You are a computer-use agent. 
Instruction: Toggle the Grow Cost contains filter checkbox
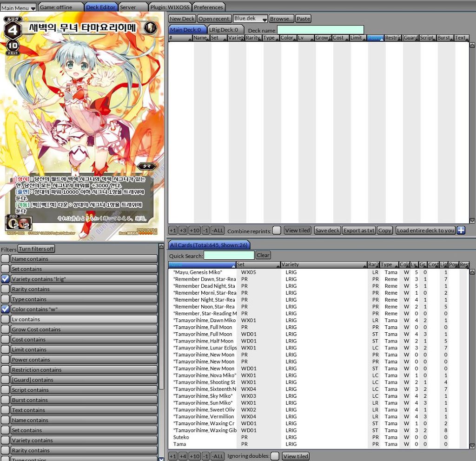(x=5, y=329)
